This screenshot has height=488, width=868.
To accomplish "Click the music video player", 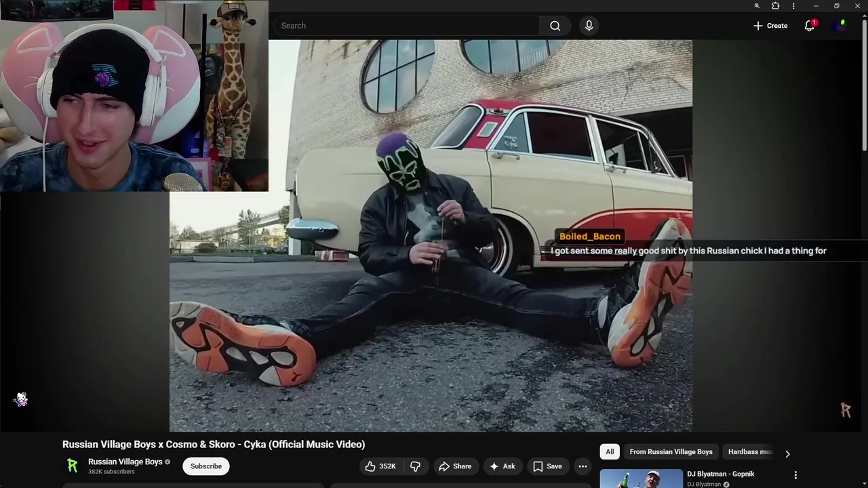I will click(x=431, y=235).
